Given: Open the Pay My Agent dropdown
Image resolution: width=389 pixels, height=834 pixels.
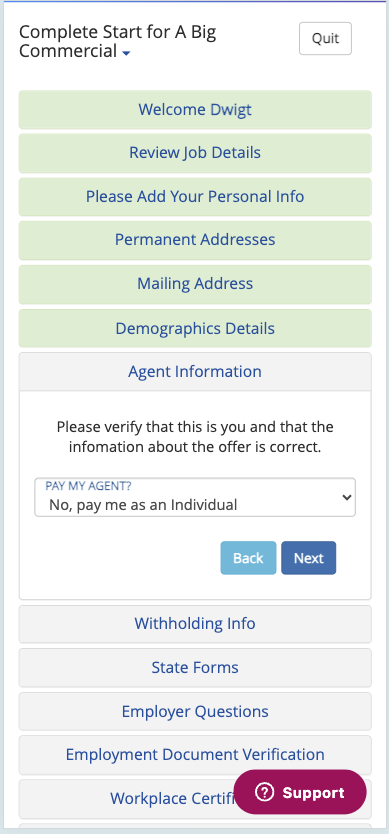Looking at the screenshot, I should [195, 497].
